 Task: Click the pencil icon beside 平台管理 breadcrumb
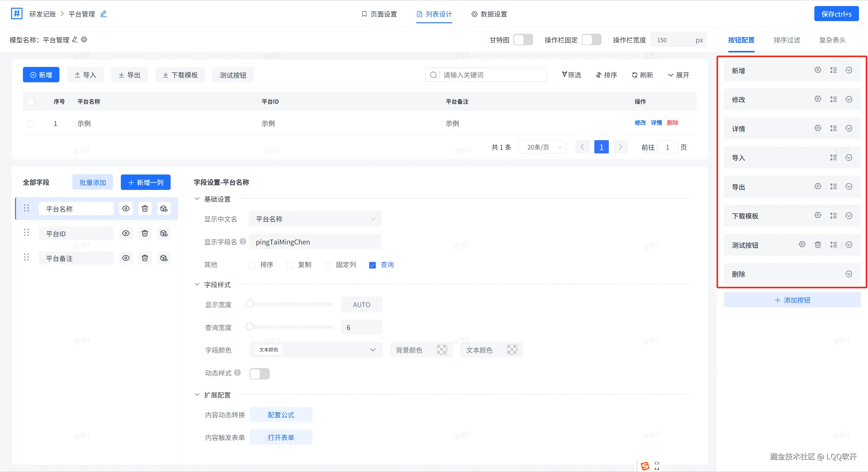(103, 14)
